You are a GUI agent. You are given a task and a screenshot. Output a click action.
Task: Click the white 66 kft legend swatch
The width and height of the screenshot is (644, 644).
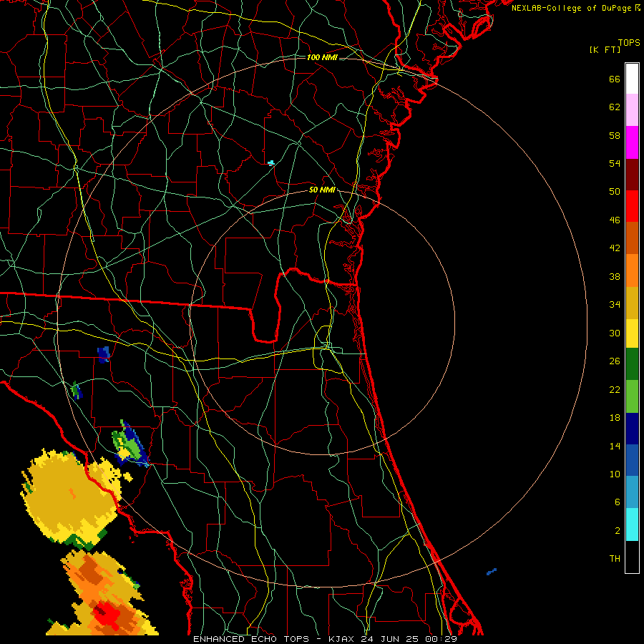[632, 79]
